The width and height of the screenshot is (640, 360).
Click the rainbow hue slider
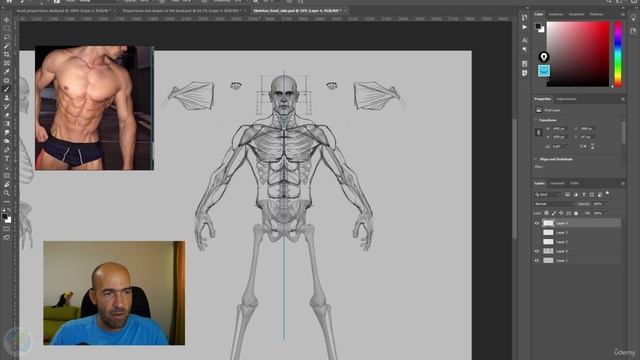[x=618, y=53]
